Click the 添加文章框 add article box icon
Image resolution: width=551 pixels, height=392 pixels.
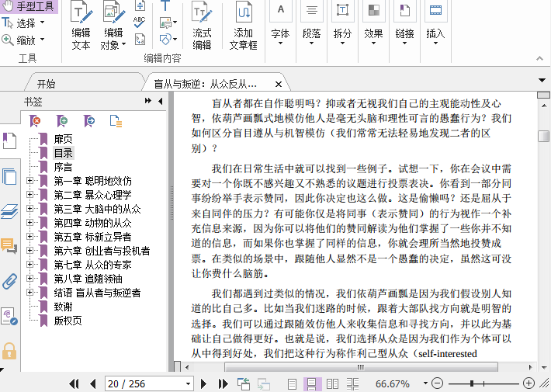[x=243, y=26]
